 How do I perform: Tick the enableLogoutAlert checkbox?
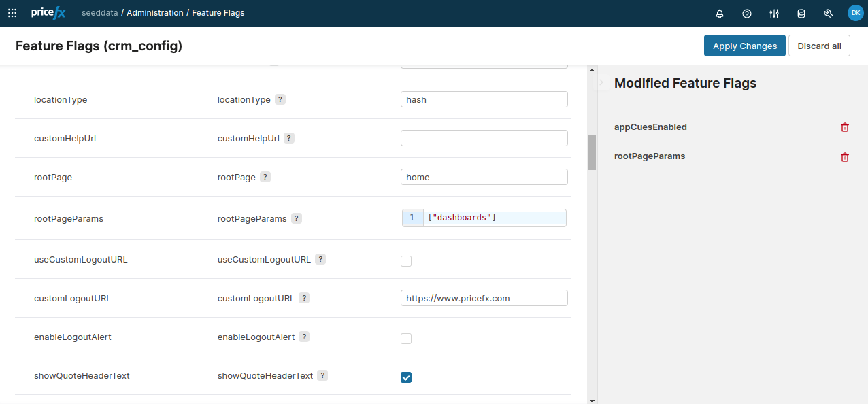point(406,339)
